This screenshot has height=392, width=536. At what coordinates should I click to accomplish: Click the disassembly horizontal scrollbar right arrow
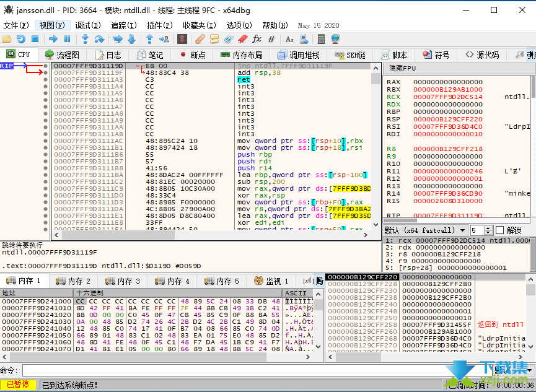(366, 235)
